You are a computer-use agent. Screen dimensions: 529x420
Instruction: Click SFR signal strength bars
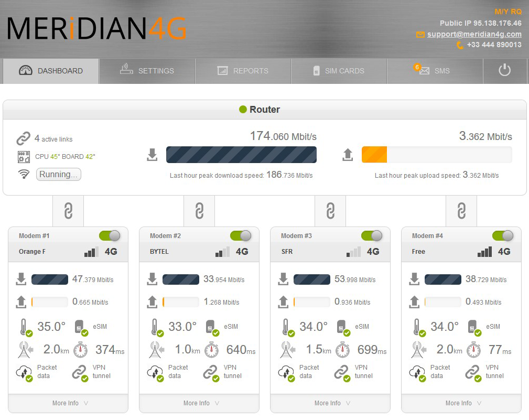(353, 252)
